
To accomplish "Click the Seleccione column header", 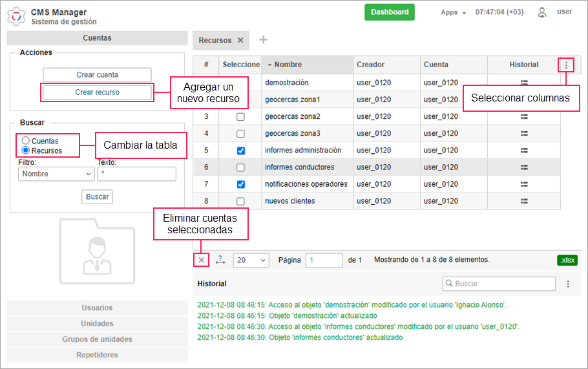I will 241,65.
